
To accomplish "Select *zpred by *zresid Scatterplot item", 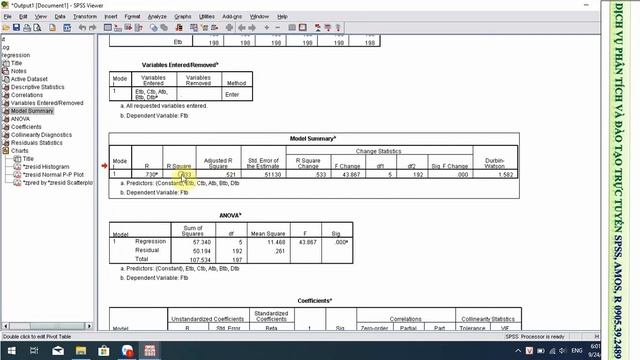I will coord(58,182).
